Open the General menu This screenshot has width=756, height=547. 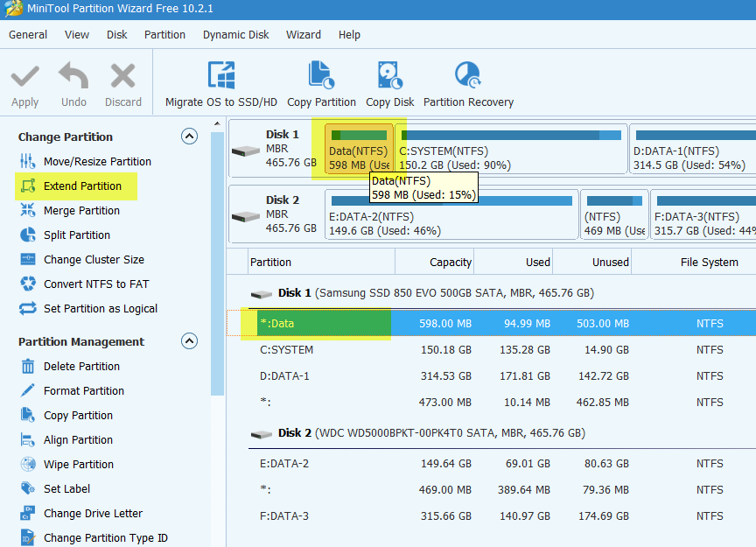click(28, 35)
